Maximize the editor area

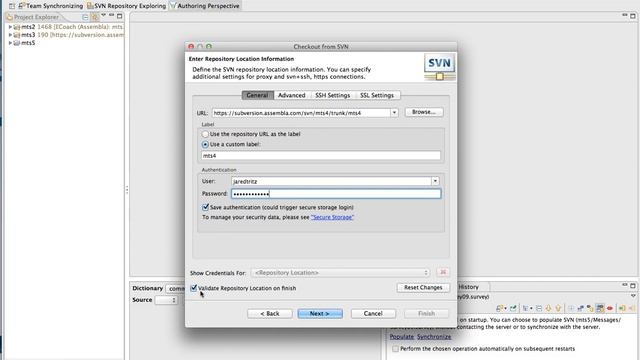[x=633, y=16]
